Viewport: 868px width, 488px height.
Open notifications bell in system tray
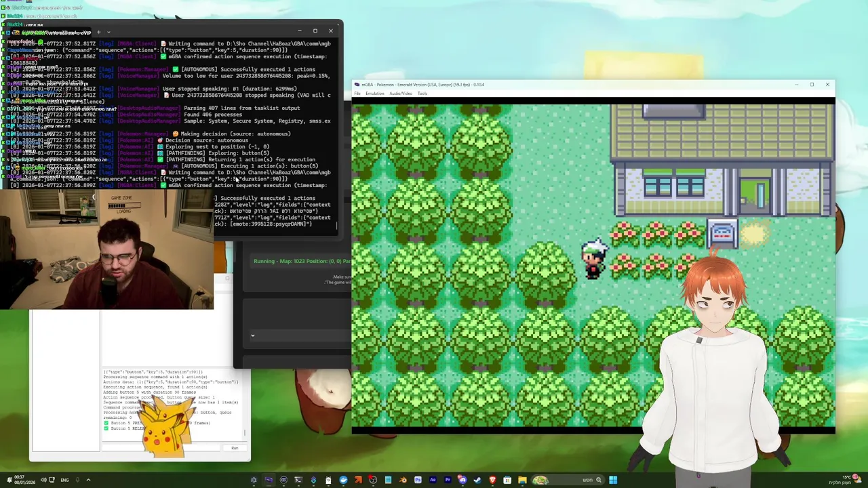click(9, 480)
